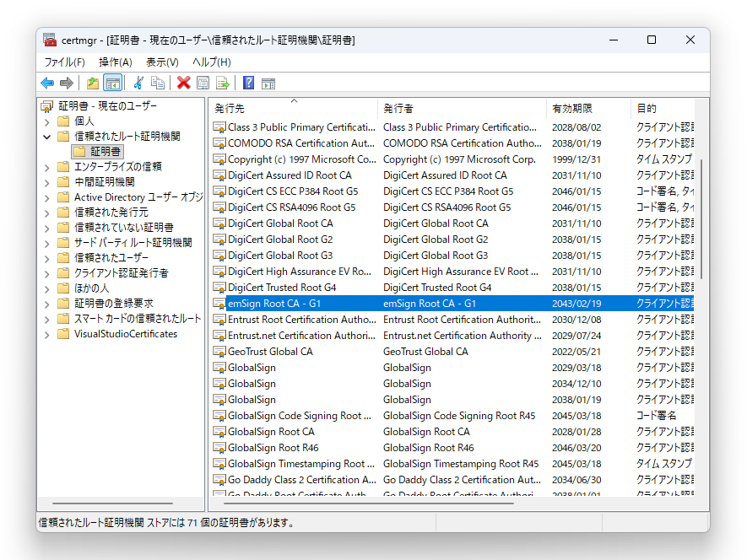Toggle the show/hide console tree icon
The width and height of the screenshot is (747, 560).
tap(113, 83)
